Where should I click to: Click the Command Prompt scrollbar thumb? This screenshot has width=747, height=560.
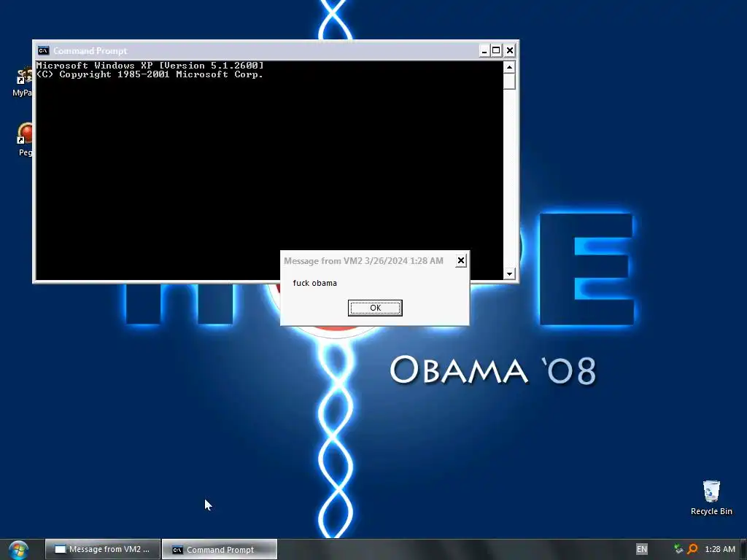click(509, 82)
